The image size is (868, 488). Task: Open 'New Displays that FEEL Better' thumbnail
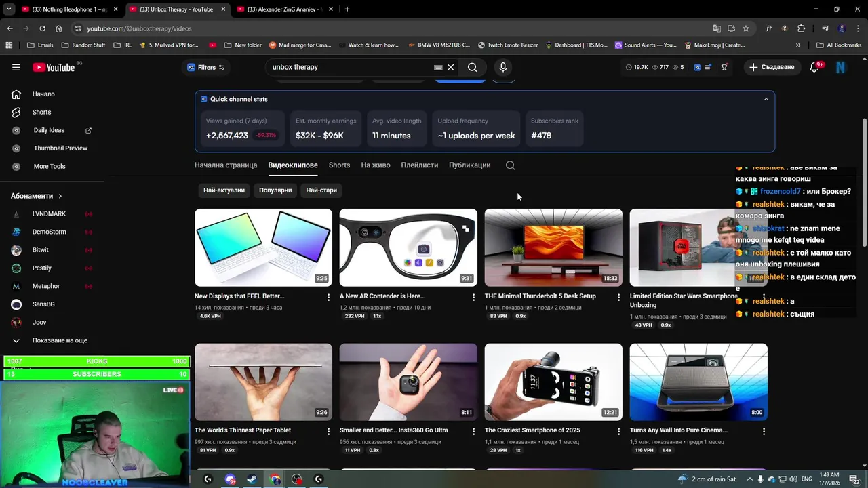tap(263, 247)
